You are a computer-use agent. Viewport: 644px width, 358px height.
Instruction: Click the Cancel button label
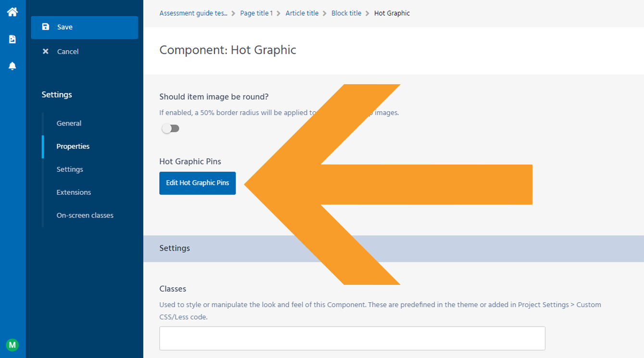coord(68,51)
